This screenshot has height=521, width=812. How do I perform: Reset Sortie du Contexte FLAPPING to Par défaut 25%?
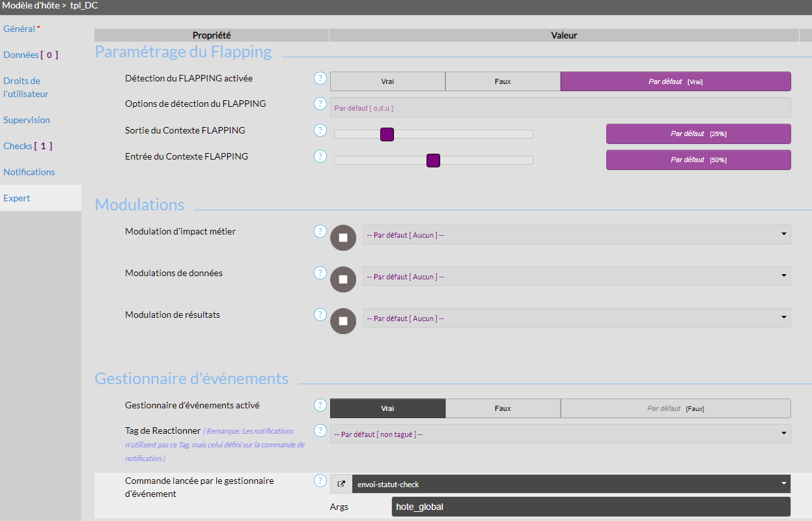[698, 134]
